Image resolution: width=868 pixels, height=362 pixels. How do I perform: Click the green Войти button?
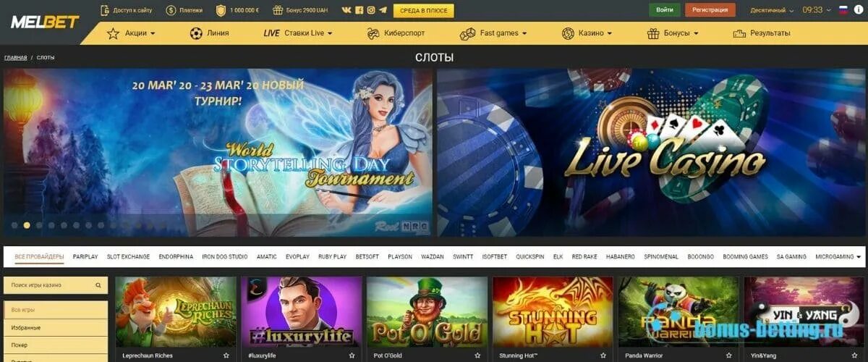(664, 10)
